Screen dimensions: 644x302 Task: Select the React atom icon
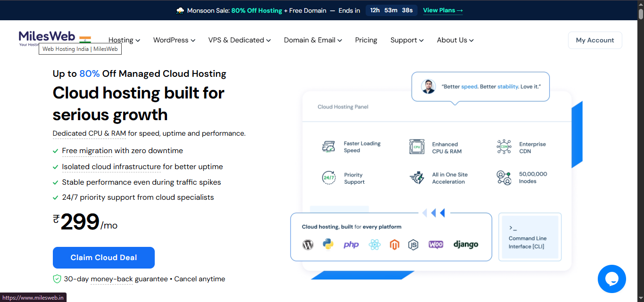(375, 245)
